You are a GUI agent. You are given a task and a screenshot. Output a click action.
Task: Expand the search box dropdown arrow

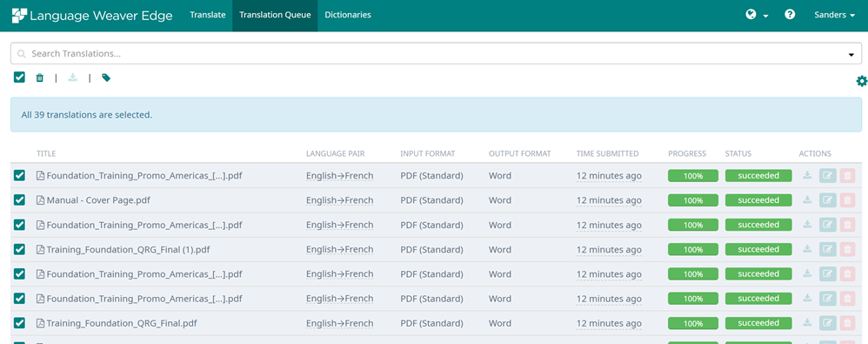[851, 54]
